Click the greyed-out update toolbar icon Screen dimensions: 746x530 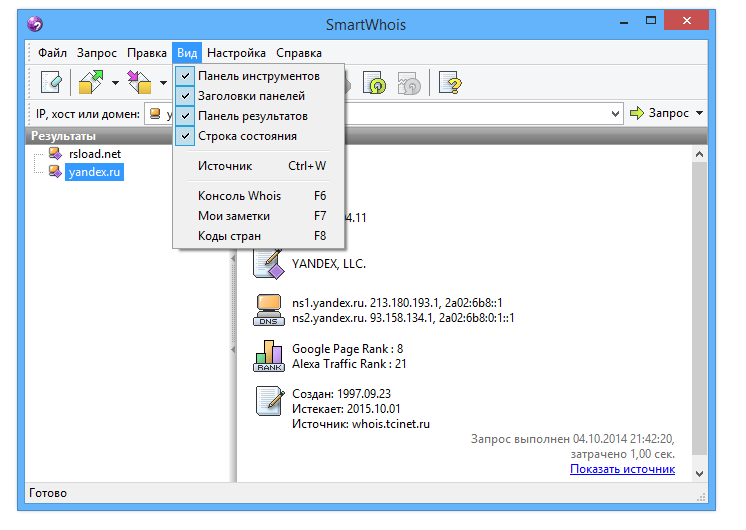[409, 83]
